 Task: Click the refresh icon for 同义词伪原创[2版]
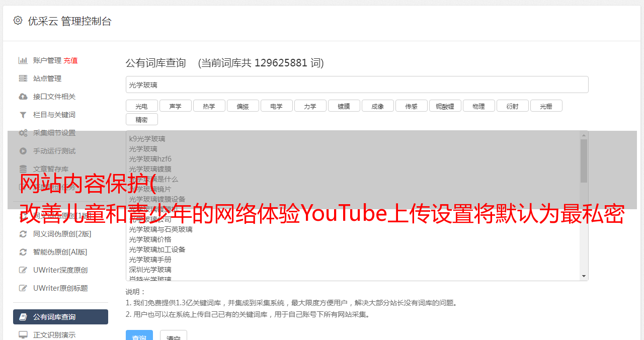tap(23, 234)
